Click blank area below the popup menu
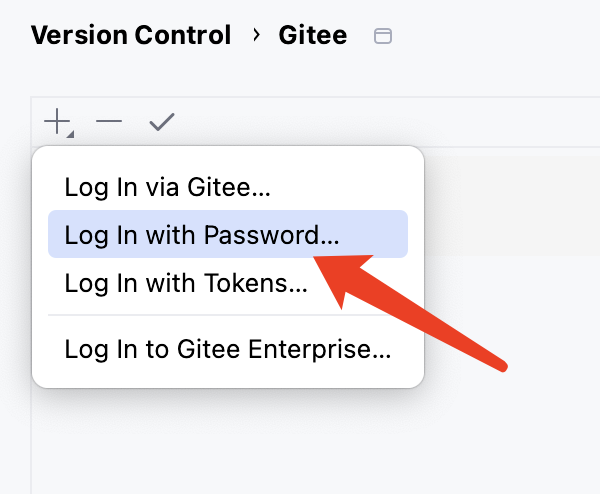Screen dimensions: 600x494 coord(228,440)
